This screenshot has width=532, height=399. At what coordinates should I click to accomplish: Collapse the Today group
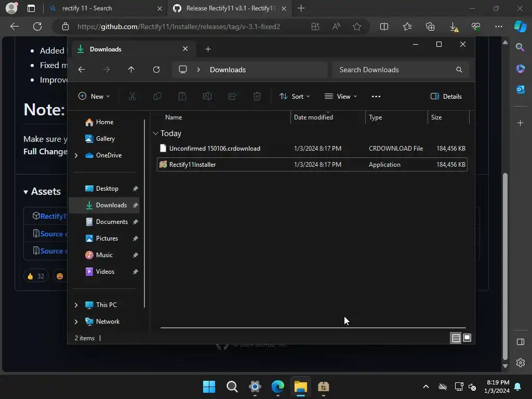155,134
